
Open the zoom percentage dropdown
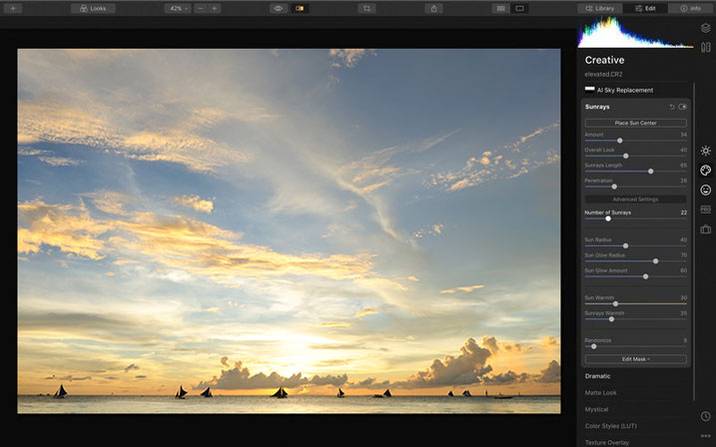(177, 8)
